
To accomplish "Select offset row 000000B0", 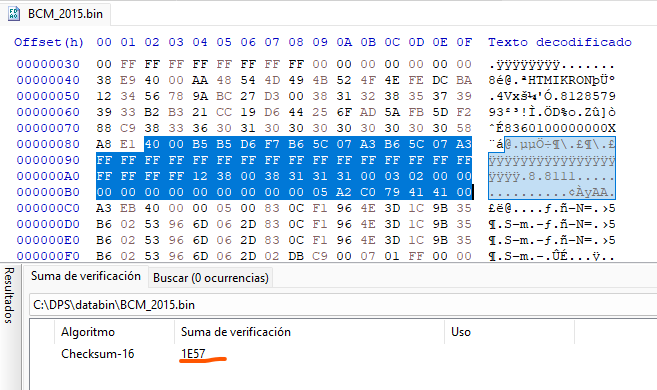I will click(48, 192).
